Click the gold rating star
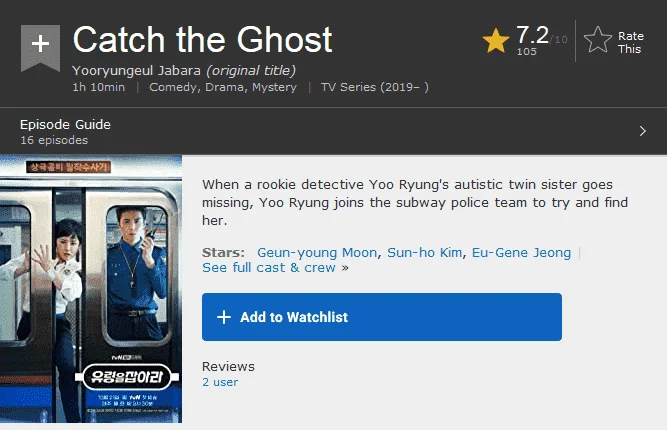This screenshot has height=430, width=667. point(496,41)
